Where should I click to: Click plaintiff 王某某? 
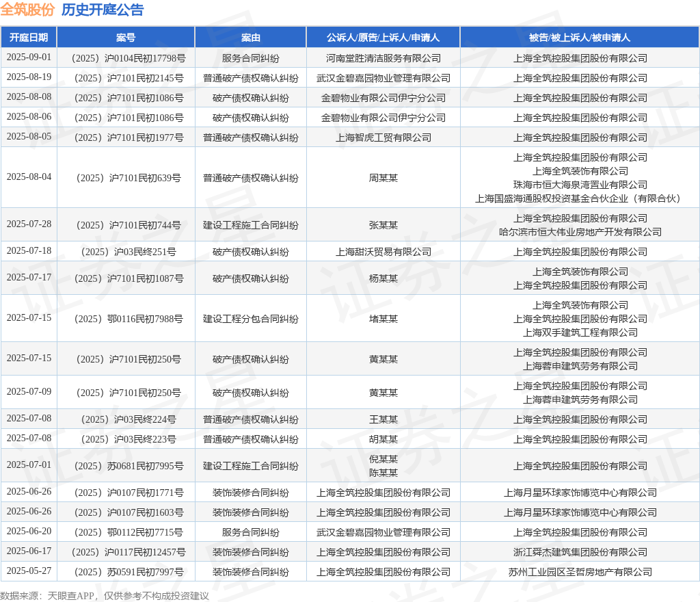pyautogui.click(x=383, y=420)
